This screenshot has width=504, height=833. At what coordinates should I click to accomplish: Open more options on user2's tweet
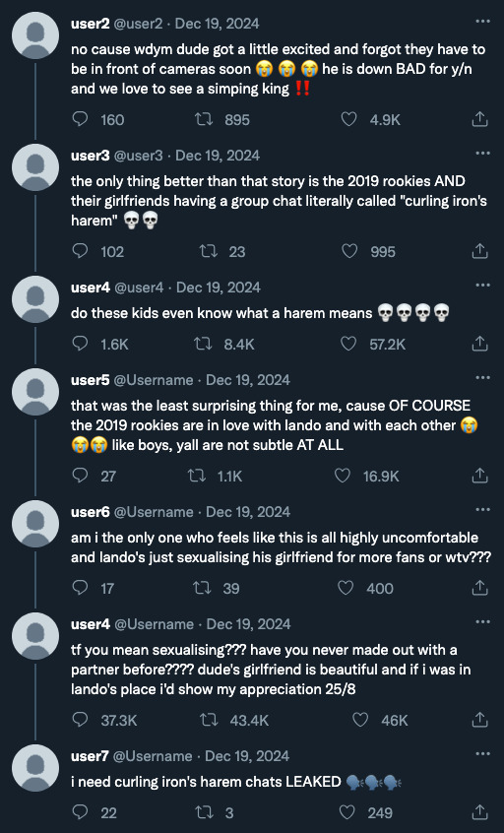coord(482,22)
